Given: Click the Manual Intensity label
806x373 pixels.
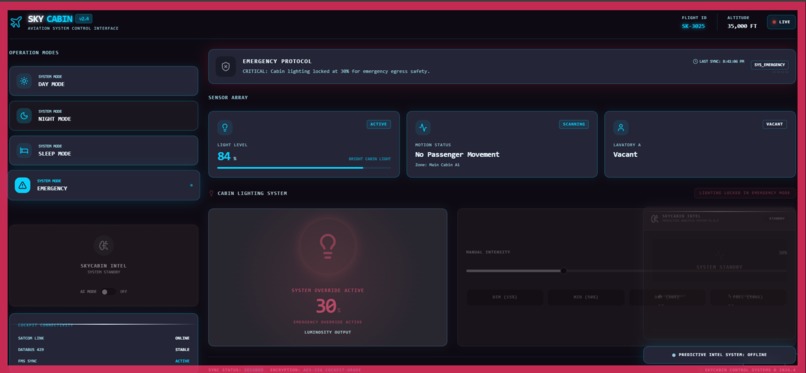Looking at the screenshot, I should point(488,252).
